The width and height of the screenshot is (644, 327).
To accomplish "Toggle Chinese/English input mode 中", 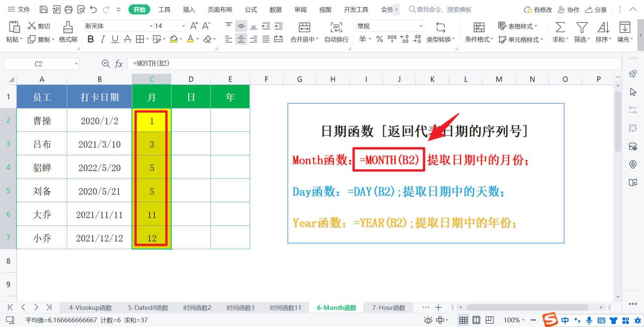I will 565,320.
